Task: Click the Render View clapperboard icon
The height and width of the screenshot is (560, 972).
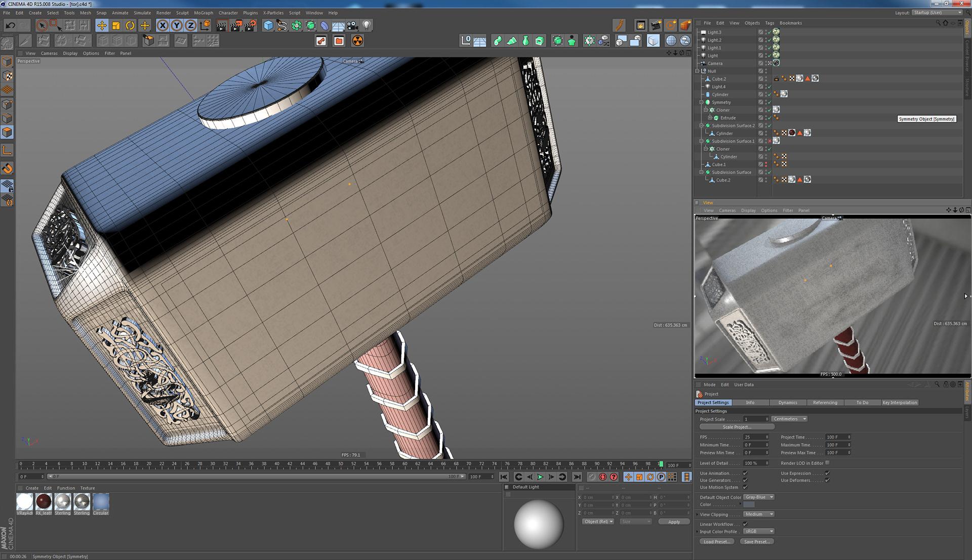Action: (222, 25)
